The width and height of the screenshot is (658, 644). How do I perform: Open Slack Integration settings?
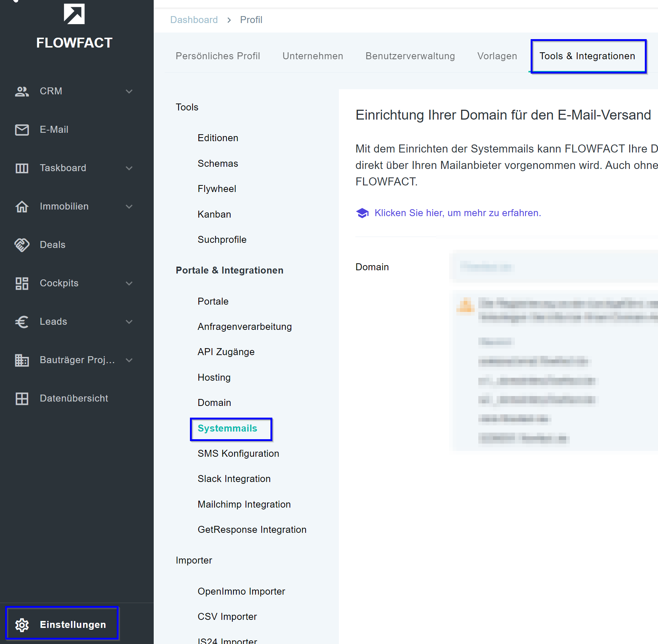234,479
